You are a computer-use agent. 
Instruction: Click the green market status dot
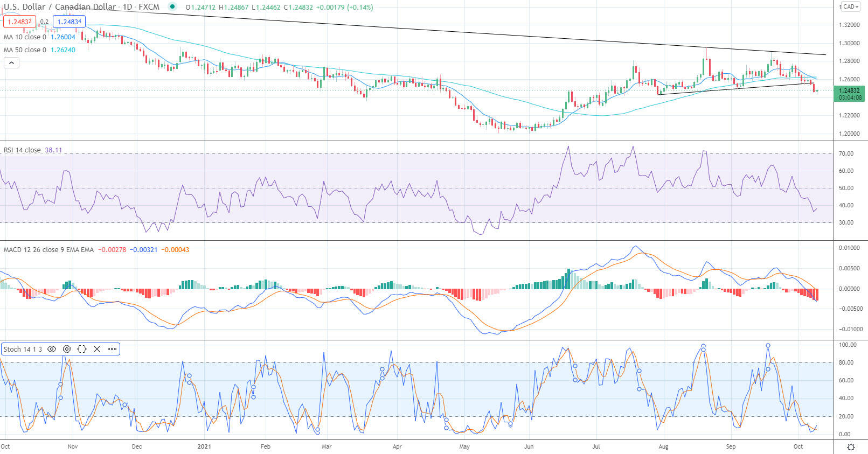coord(172,6)
